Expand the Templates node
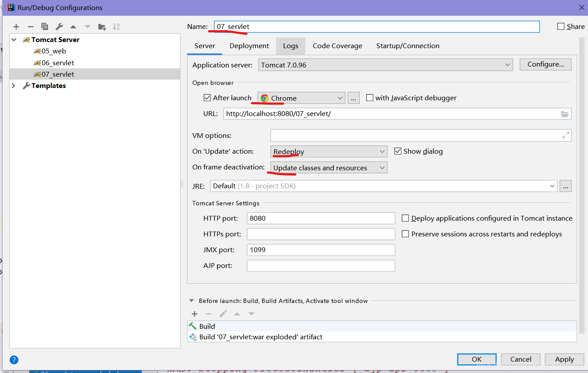 (x=14, y=85)
